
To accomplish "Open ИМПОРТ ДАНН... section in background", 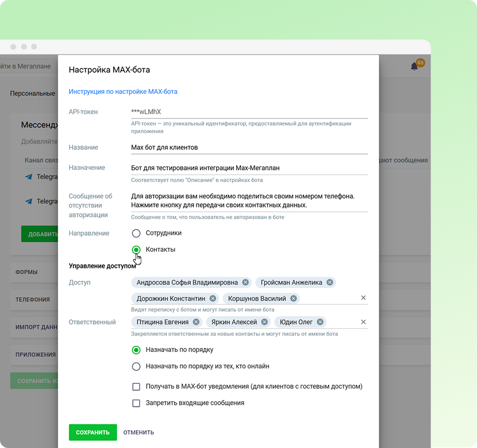I will click(34, 327).
